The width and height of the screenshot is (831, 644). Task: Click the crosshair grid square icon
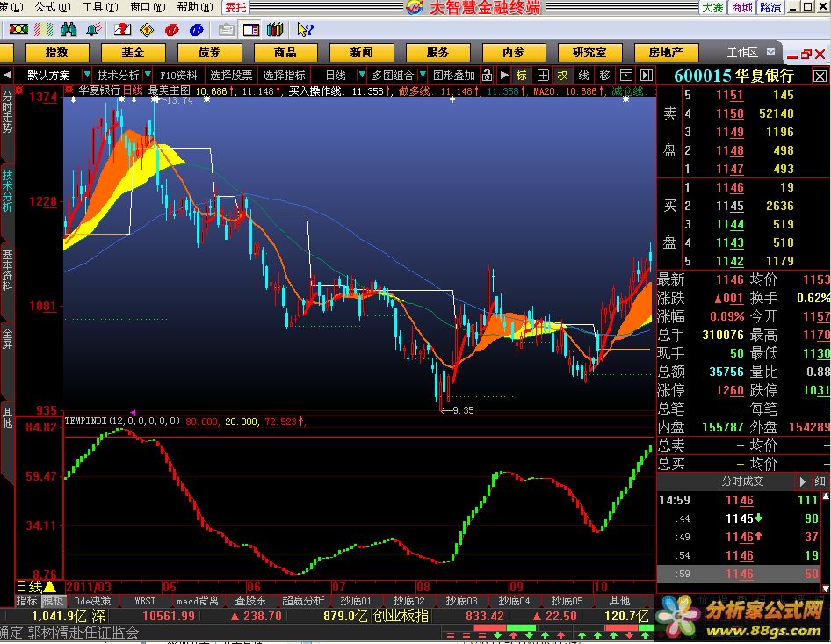(543, 76)
